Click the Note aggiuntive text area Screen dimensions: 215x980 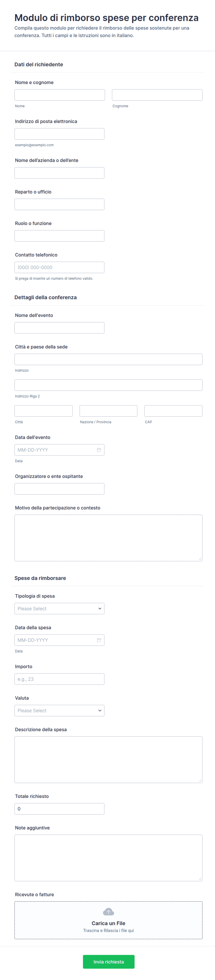tap(108, 858)
